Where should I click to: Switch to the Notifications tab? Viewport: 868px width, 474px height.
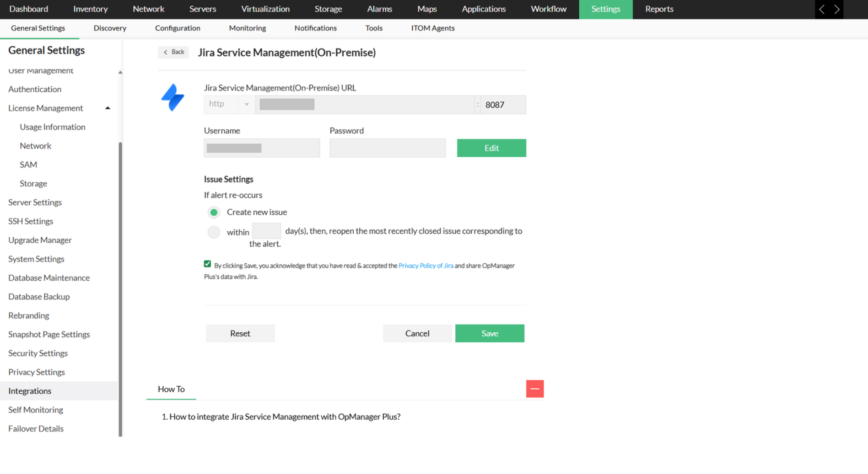click(x=316, y=28)
